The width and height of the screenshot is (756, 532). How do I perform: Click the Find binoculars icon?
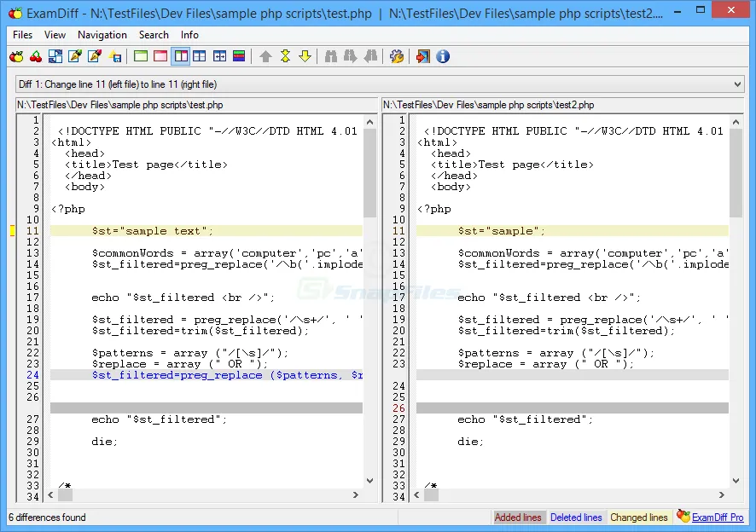(331, 56)
